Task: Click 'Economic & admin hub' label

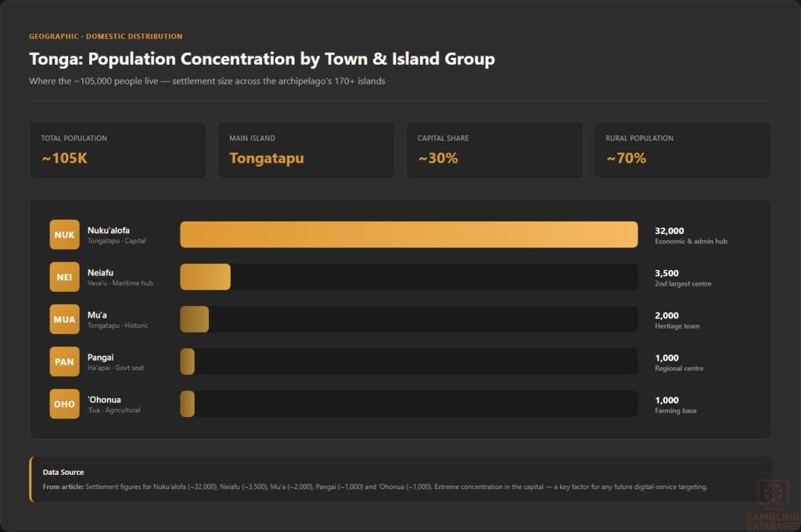Action: 691,241
